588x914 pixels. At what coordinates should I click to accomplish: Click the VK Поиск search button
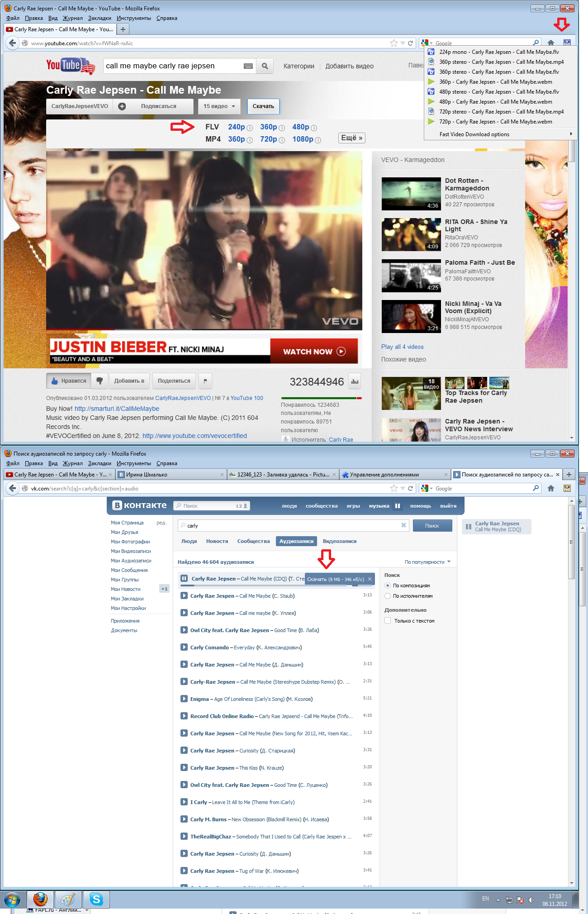point(432,525)
